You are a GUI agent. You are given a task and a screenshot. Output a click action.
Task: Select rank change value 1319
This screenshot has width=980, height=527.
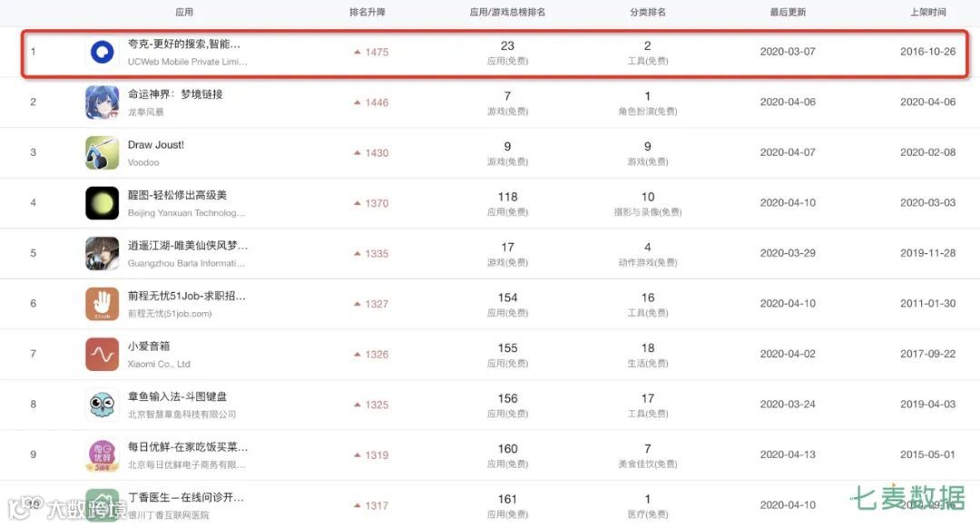coord(377,455)
